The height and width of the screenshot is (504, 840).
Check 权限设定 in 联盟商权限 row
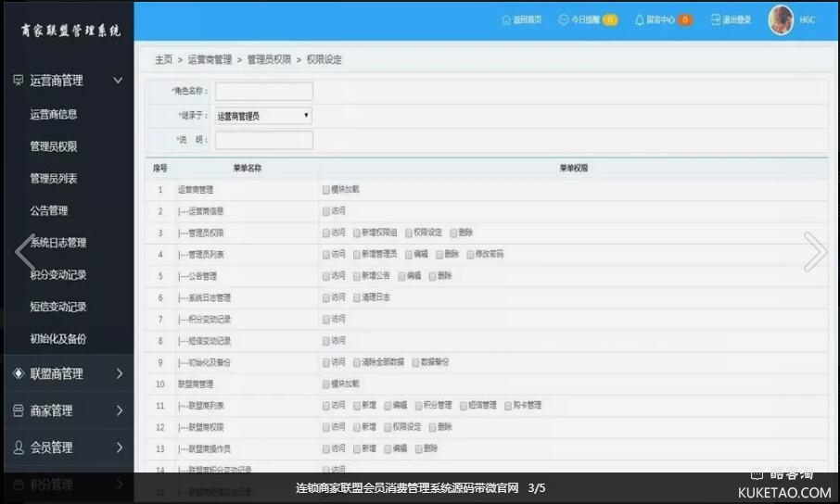[x=388, y=427]
